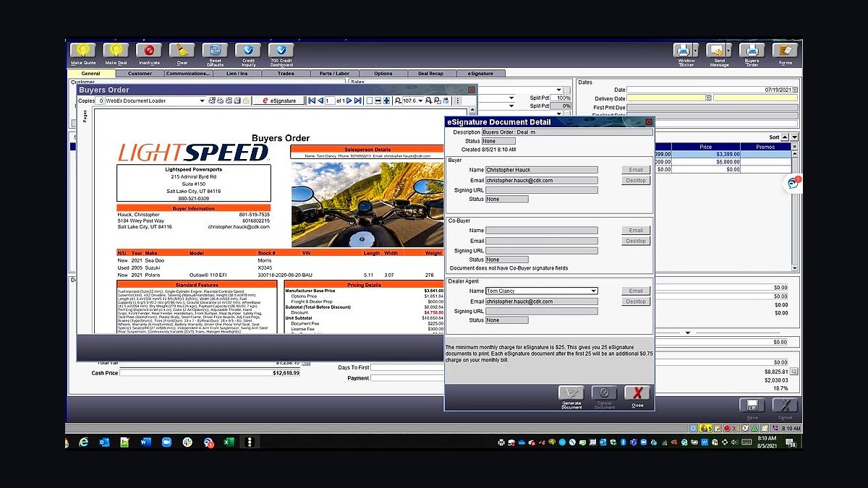Open Zoom from the taskbar
Image resolution: width=868 pixels, height=488 pixels.
pos(167,441)
